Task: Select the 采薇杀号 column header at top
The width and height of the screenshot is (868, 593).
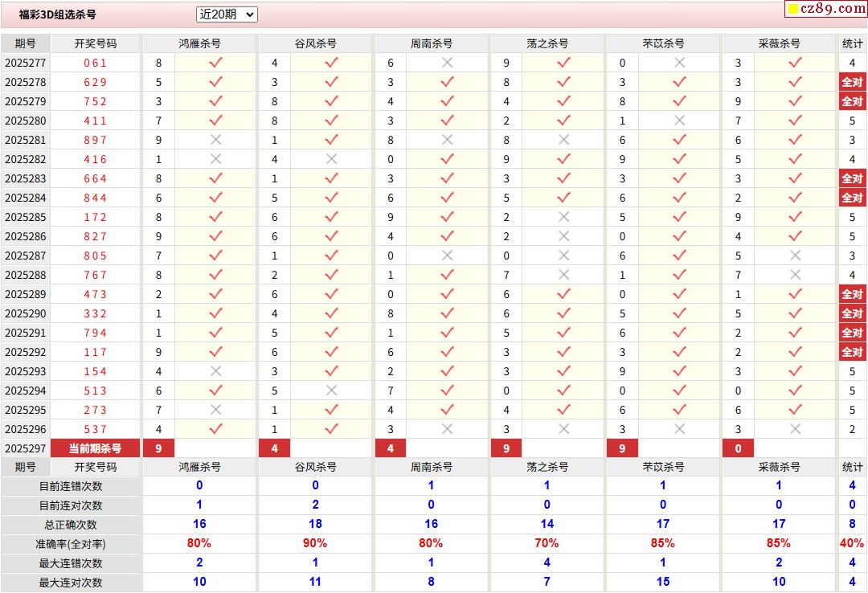Action: (779, 43)
